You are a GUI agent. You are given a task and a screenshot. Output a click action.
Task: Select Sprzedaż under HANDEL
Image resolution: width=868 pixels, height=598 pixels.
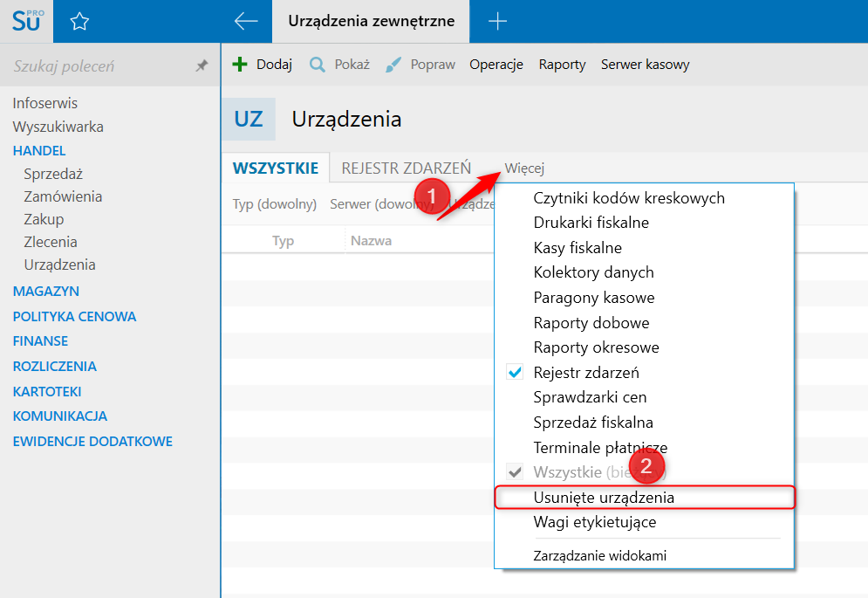[53, 174]
